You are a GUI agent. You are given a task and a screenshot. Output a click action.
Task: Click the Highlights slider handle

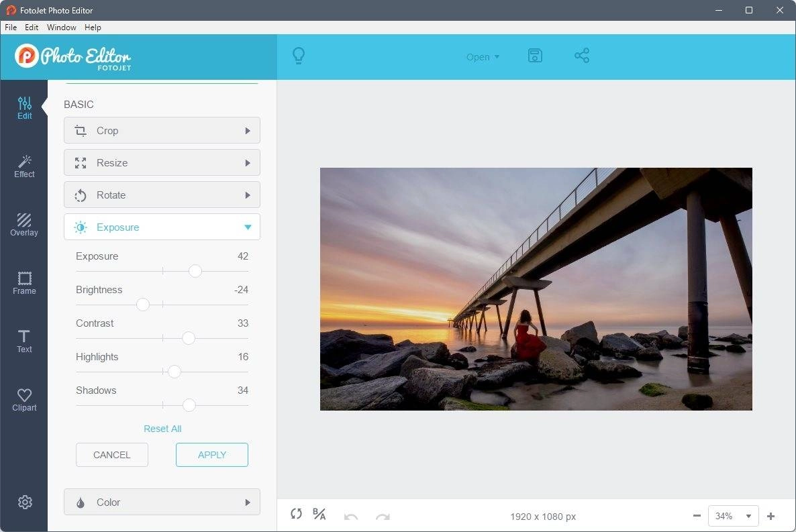click(x=174, y=372)
